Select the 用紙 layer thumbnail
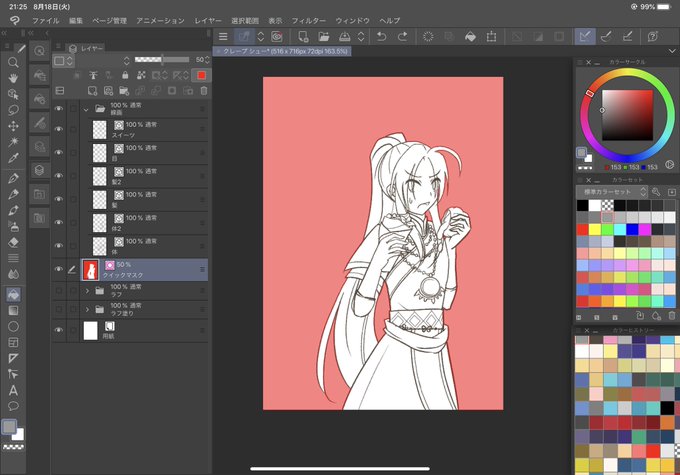 91,331
